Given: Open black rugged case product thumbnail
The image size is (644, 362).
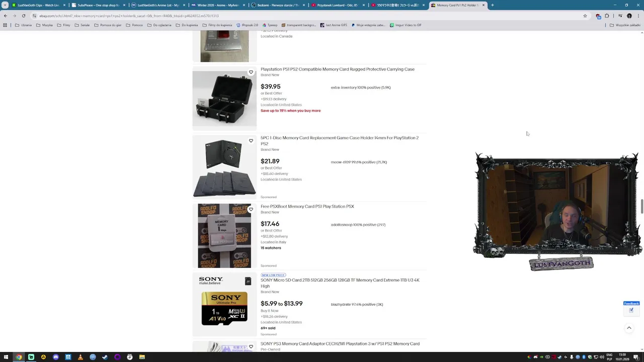Looking at the screenshot, I should 224,99.
